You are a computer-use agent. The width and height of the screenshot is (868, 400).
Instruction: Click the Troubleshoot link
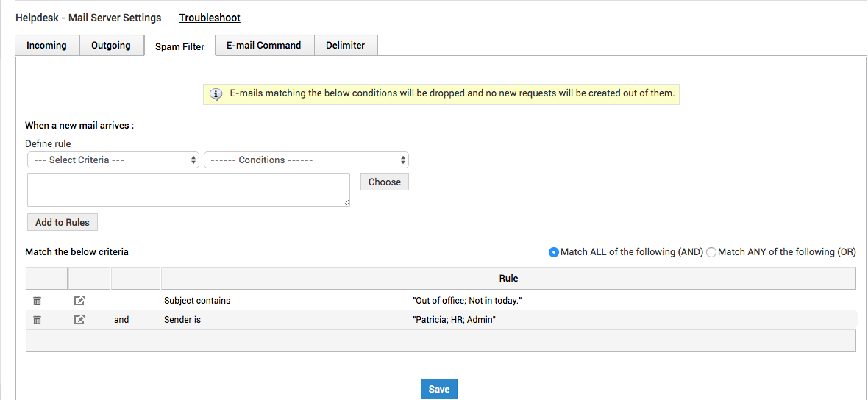tap(210, 18)
